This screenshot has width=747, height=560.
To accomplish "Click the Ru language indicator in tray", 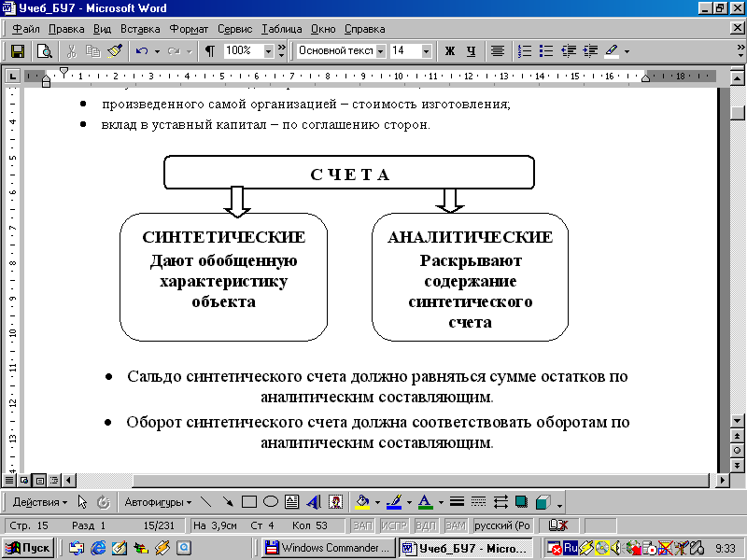I will 571,548.
